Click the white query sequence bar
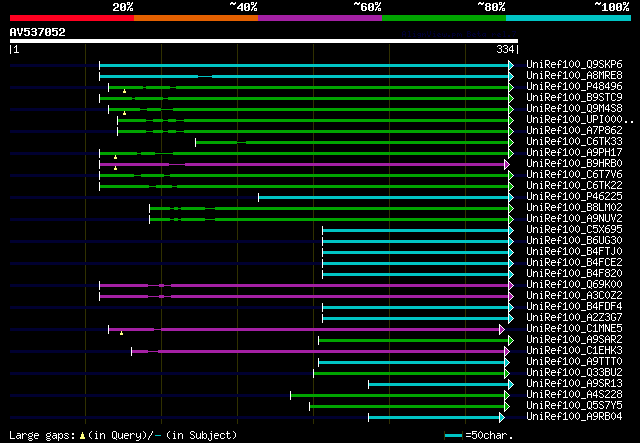640x443 pixels. (264, 41)
